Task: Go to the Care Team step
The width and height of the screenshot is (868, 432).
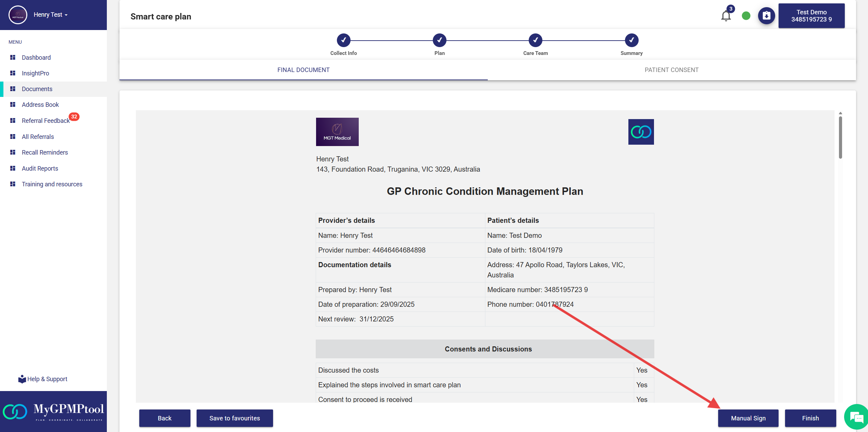Action: (x=535, y=40)
